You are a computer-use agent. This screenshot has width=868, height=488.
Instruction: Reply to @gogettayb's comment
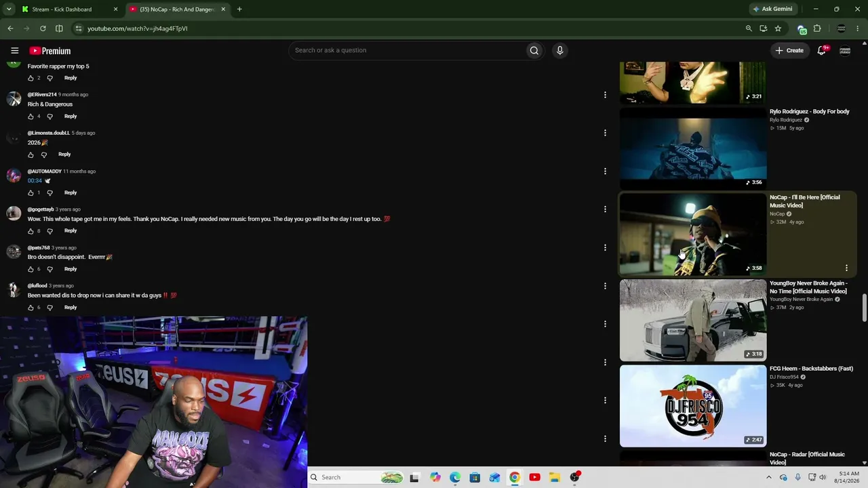pyautogui.click(x=71, y=231)
